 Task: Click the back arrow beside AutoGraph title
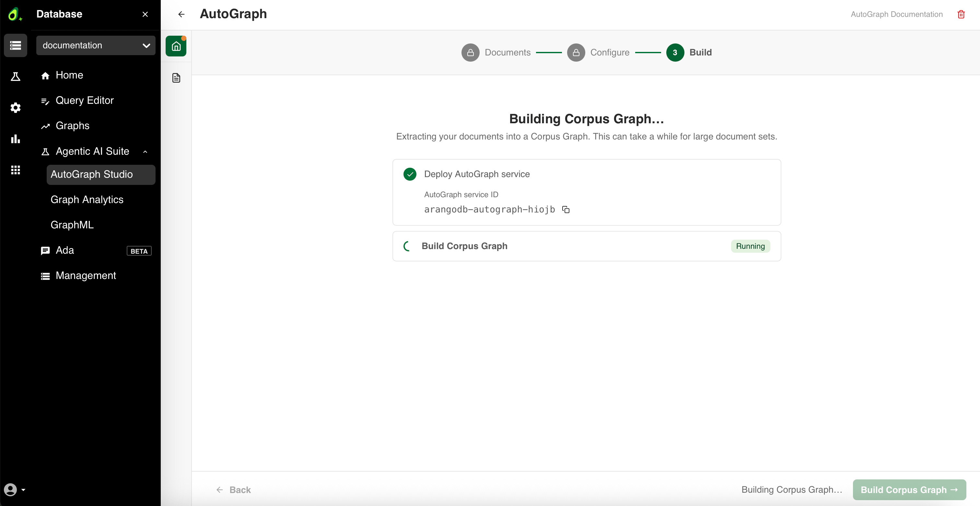181,15
